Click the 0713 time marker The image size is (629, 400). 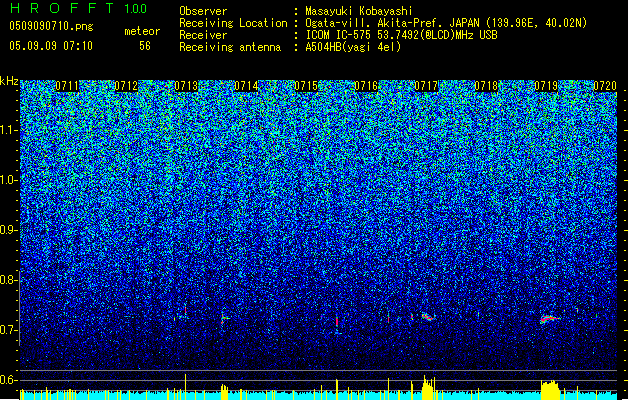(x=186, y=86)
